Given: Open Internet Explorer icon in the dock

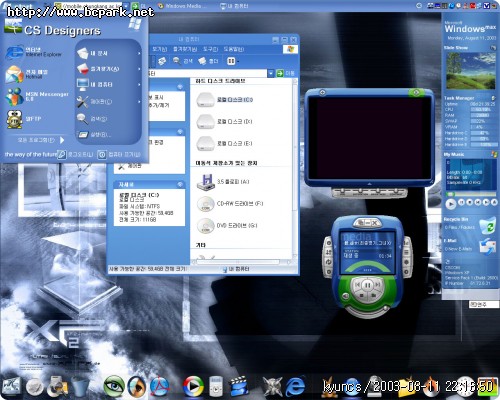Looking at the screenshot, I should (x=295, y=386).
